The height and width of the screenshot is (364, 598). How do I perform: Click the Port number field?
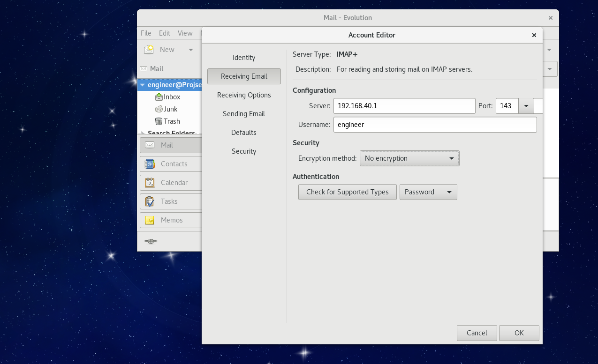click(507, 106)
